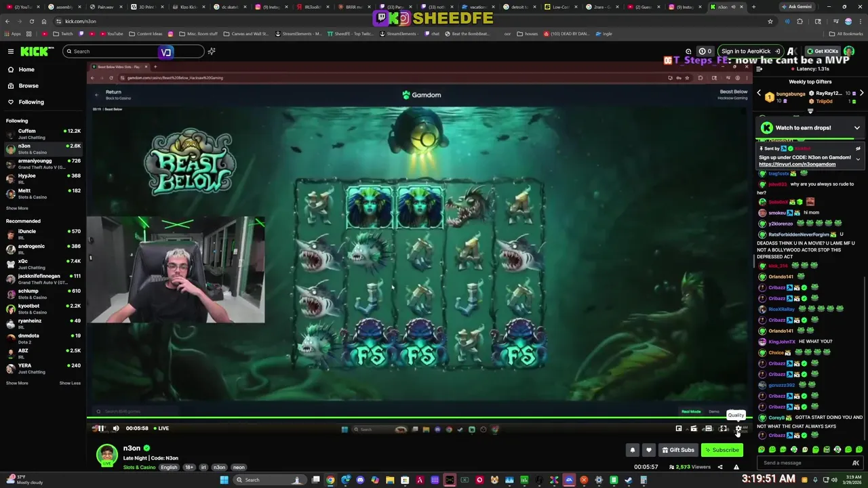Image resolution: width=868 pixels, height=488 pixels.
Task: Open armaniyoungg channel in sidebar
Action: (42, 164)
